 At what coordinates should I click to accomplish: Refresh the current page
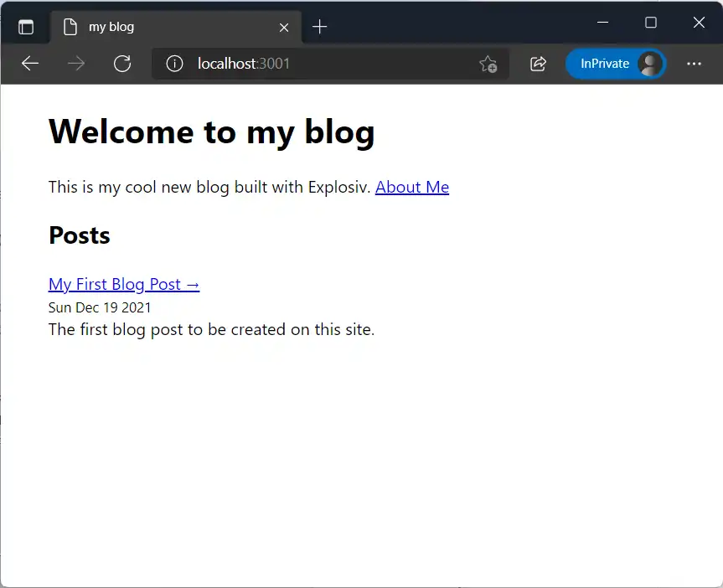122,64
